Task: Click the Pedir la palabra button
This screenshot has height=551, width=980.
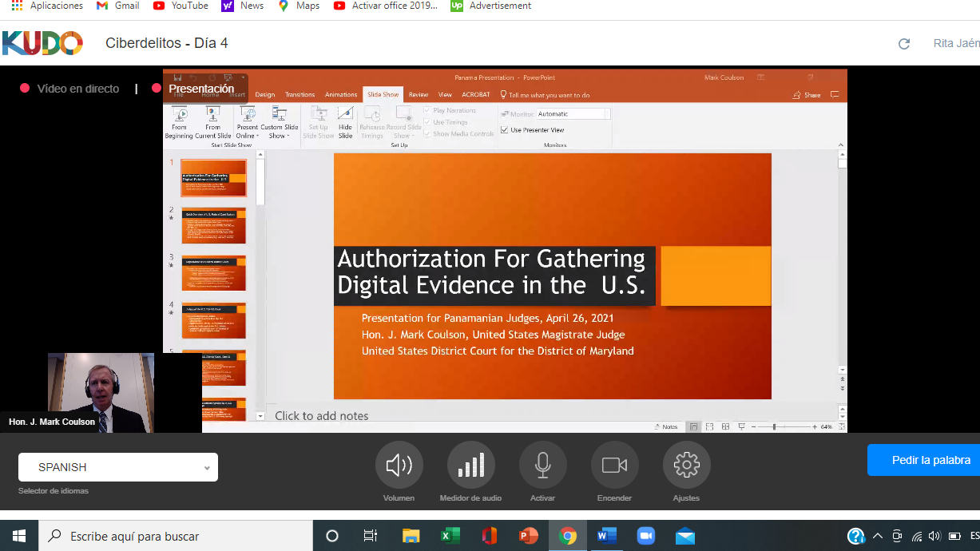Action: coord(924,460)
